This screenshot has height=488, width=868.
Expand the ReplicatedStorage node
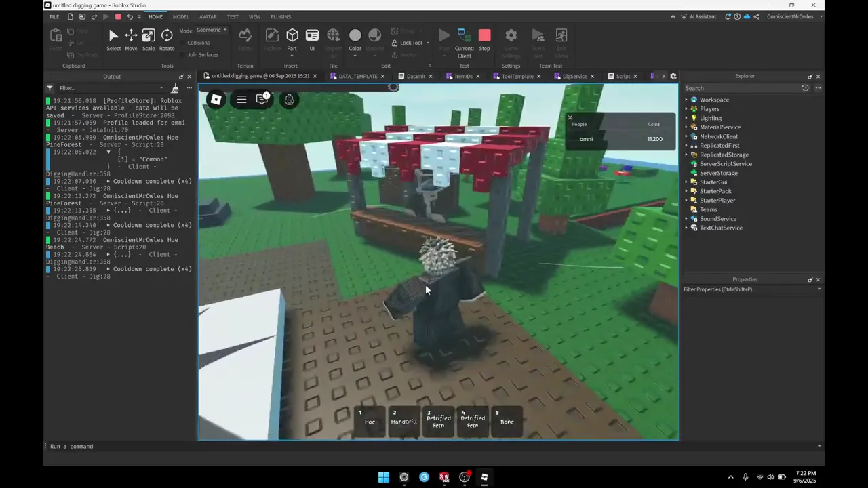(686, 155)
